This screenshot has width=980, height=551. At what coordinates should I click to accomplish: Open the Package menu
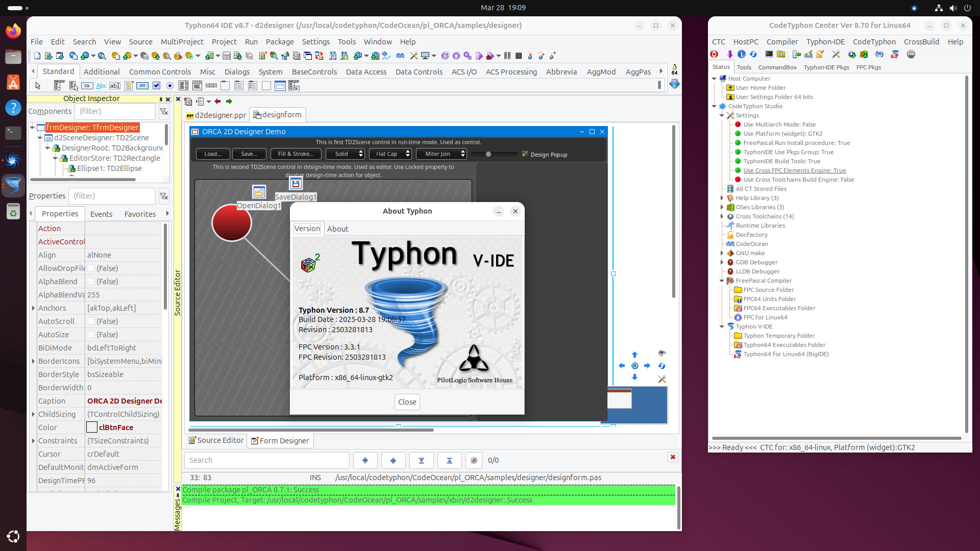[x=280, y=41]
